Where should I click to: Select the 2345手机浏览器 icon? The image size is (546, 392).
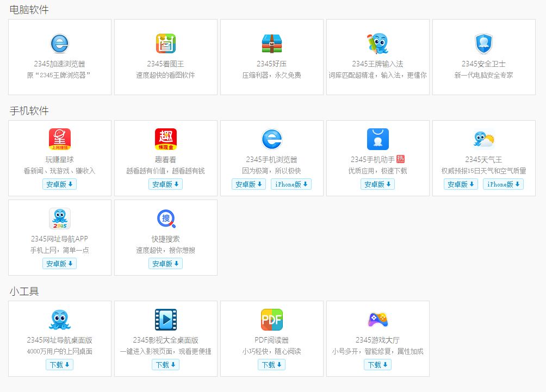(x=271, y=139)
